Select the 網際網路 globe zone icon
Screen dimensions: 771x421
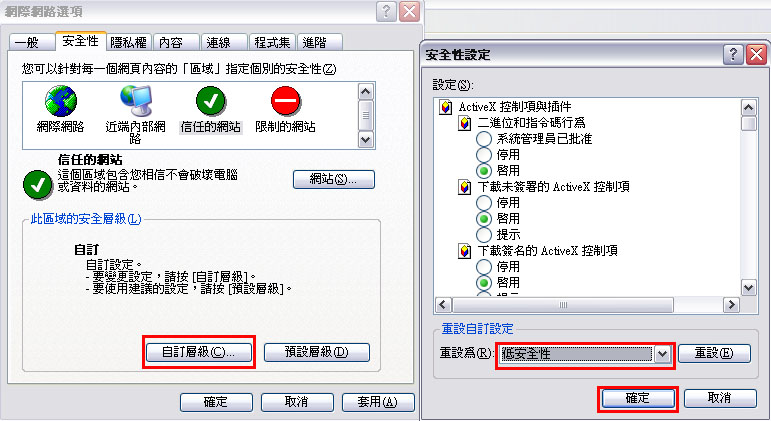point(60,101)
